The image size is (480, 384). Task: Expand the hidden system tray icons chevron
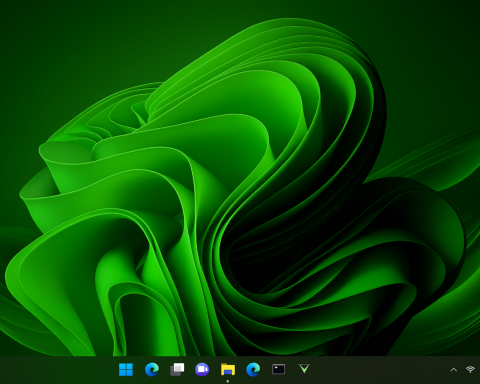point(453,369)
